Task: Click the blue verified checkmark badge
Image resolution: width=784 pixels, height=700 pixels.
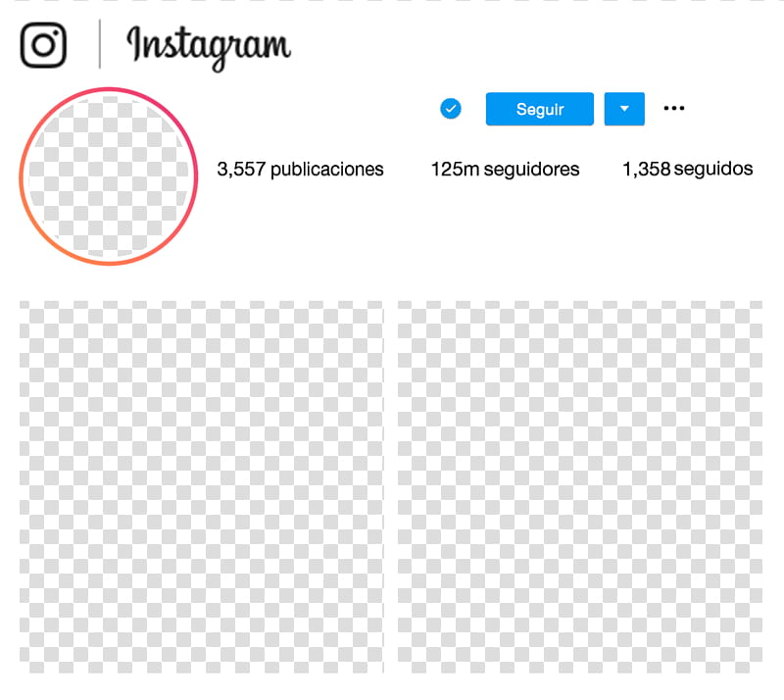Action: (451, 109)
